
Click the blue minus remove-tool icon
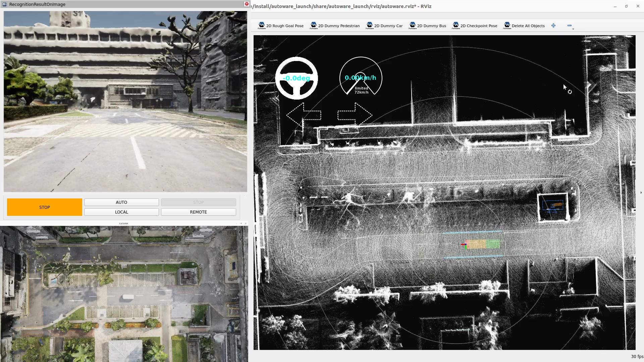569,25
